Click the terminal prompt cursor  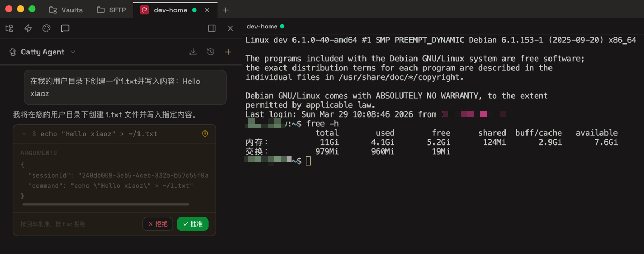(x=308, y=161)
